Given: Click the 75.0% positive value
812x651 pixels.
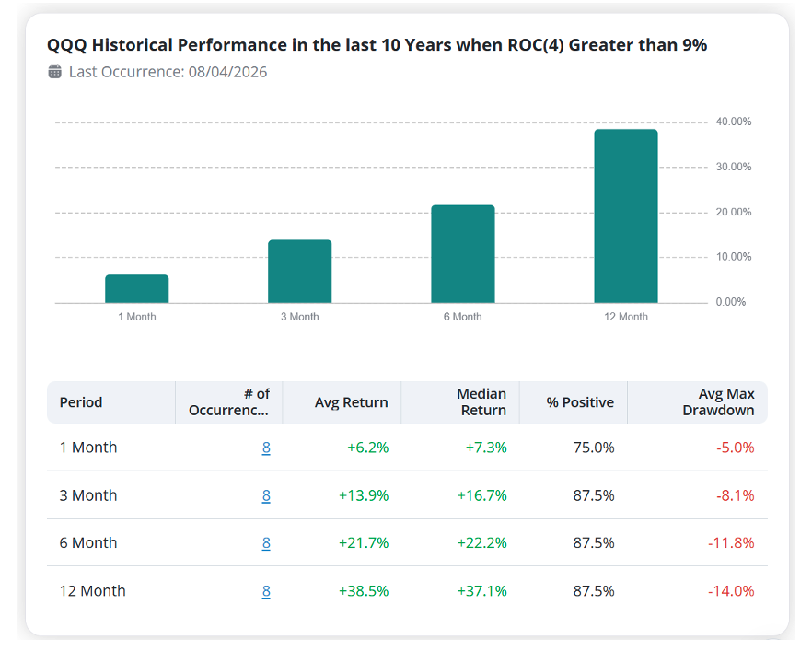Looking at the screenshot, I should 594,448.
